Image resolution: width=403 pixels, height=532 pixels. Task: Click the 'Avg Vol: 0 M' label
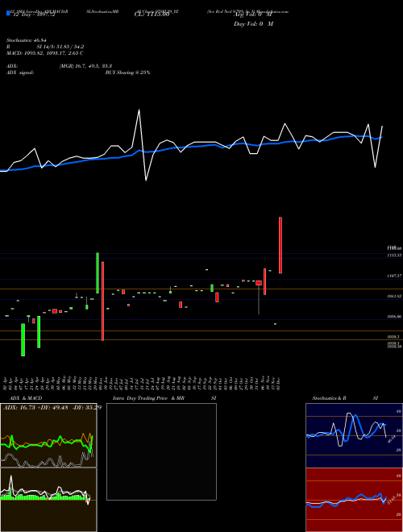point(253,15)
